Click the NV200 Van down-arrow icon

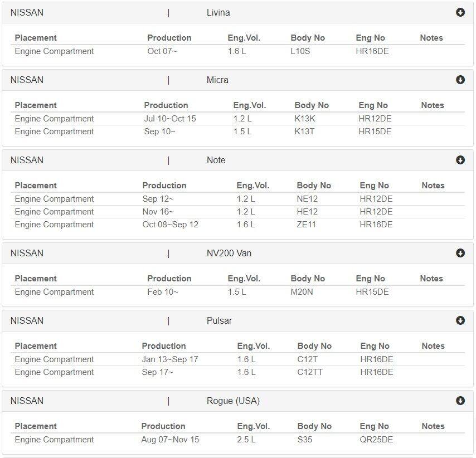tap(460, 253)
